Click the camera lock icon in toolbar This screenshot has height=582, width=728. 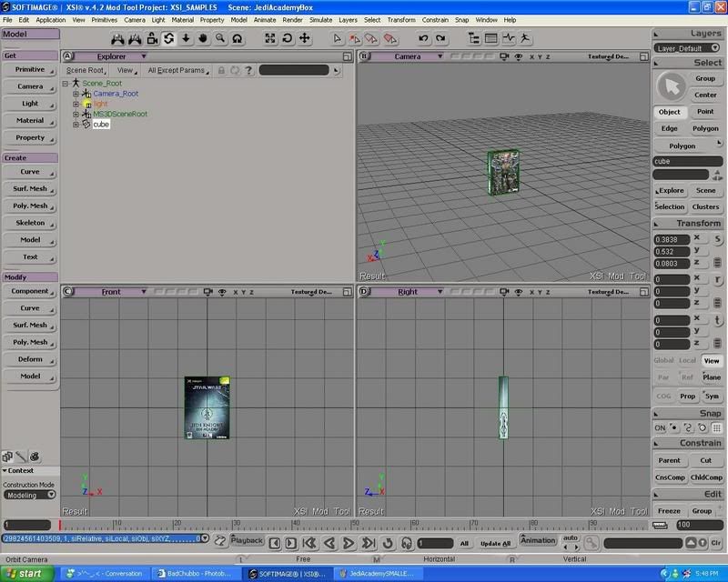click(x=152, y=38)
